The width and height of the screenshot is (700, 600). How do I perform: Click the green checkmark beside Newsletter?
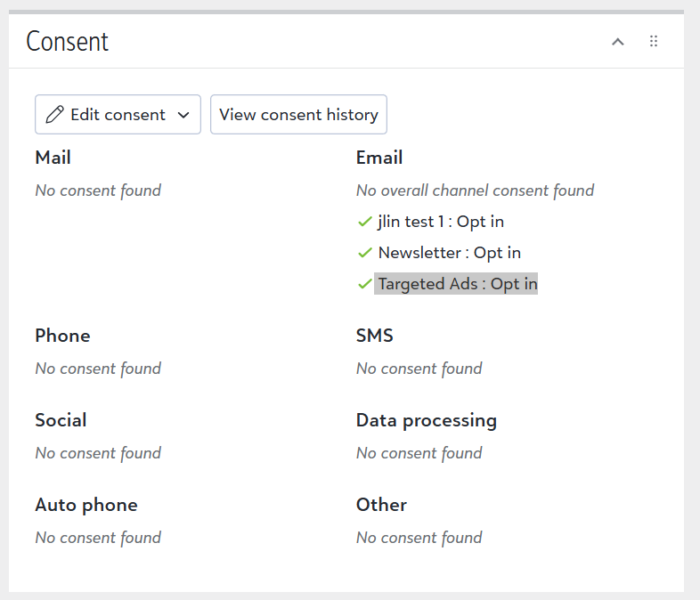364,253
